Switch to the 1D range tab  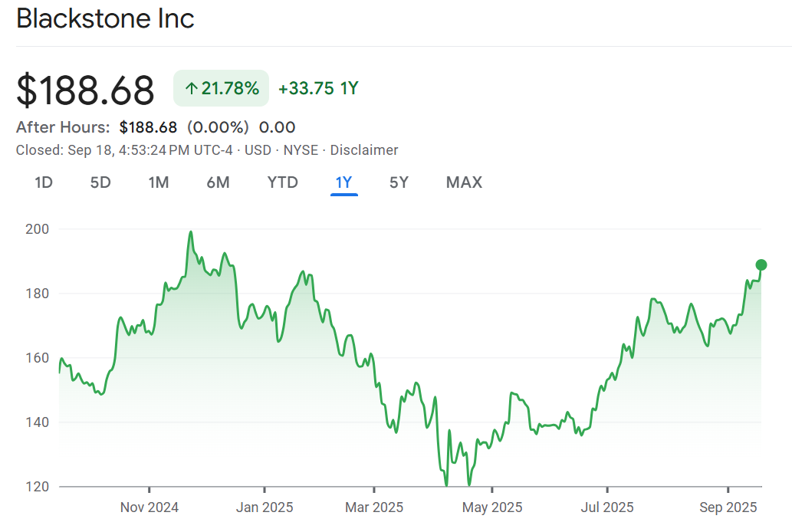click(44, 182)
